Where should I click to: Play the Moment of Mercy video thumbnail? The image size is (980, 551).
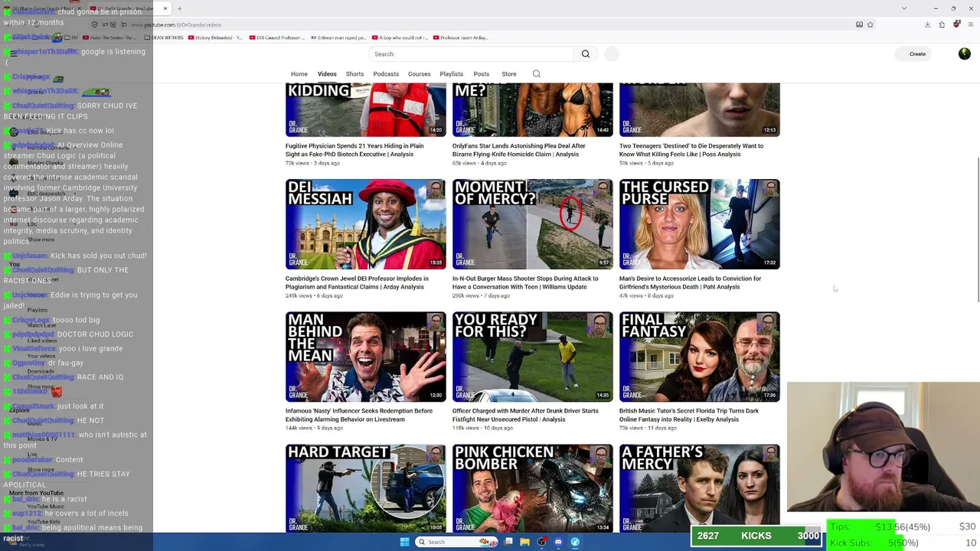pos(532,224)
